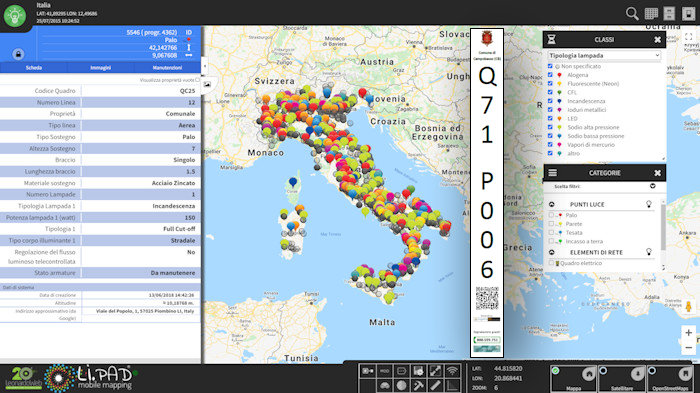Image resolution: width=700 pixels, height=393 pixels.
Task: Check the Palo category checkbox
Action: (x=551, y=215)
